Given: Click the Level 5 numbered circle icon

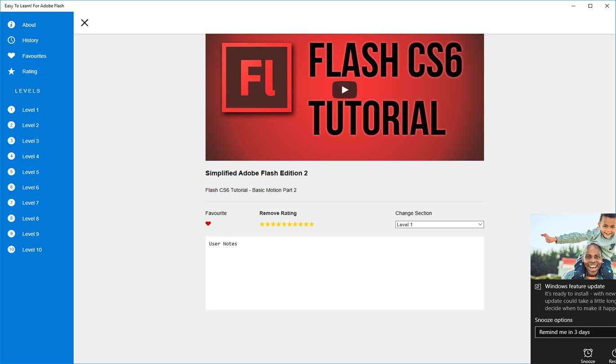Looking at the screenshot, I should pyautogui.click(x=11, y=172).
